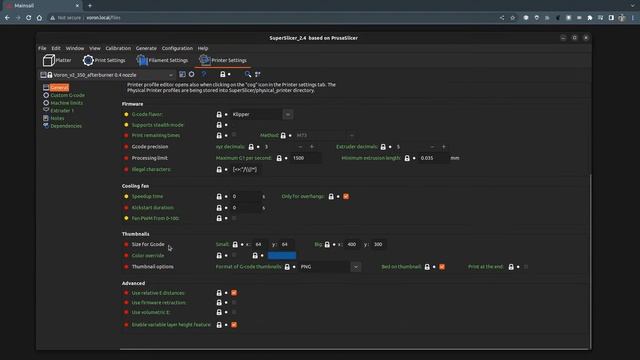
Task: Click lock icon for Minimum extrusion length
Action: (407, 158)
